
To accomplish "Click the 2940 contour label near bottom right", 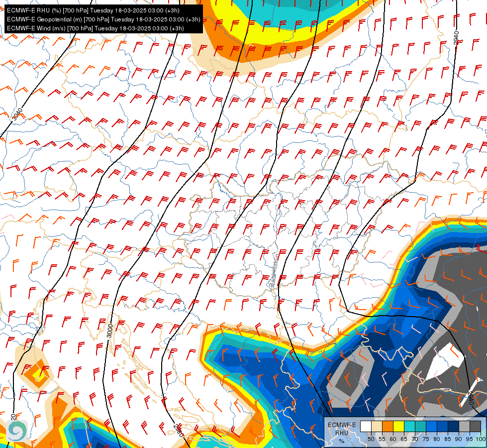I will pyautogui.click(x=470, y=398).
